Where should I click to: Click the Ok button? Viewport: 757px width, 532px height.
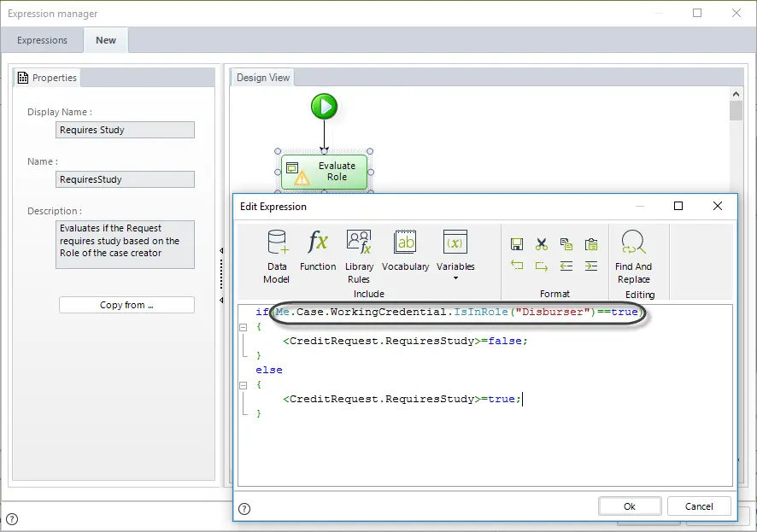coord(630,506)
